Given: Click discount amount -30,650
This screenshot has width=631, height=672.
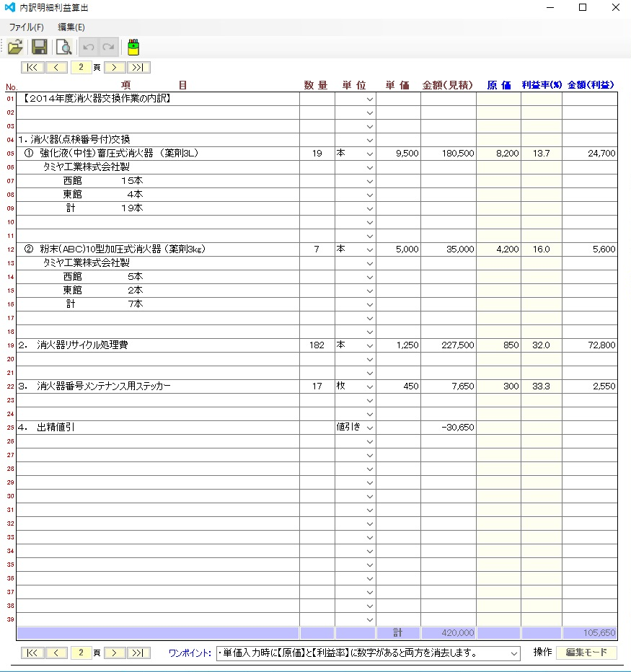Looking at the screenshot, I should pos(449,428).
